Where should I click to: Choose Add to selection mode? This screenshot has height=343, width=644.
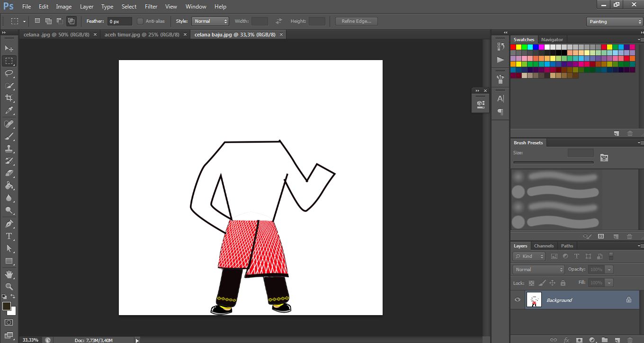(x=49, y=21)
